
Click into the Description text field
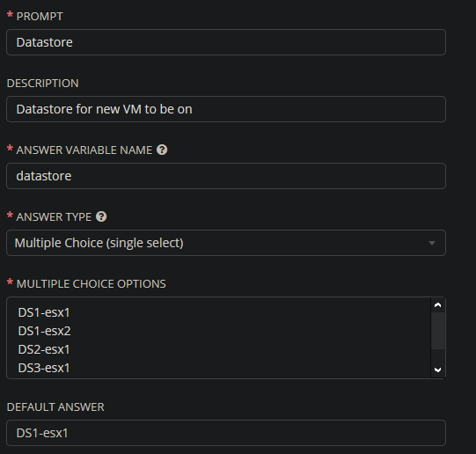pos(226,109)
